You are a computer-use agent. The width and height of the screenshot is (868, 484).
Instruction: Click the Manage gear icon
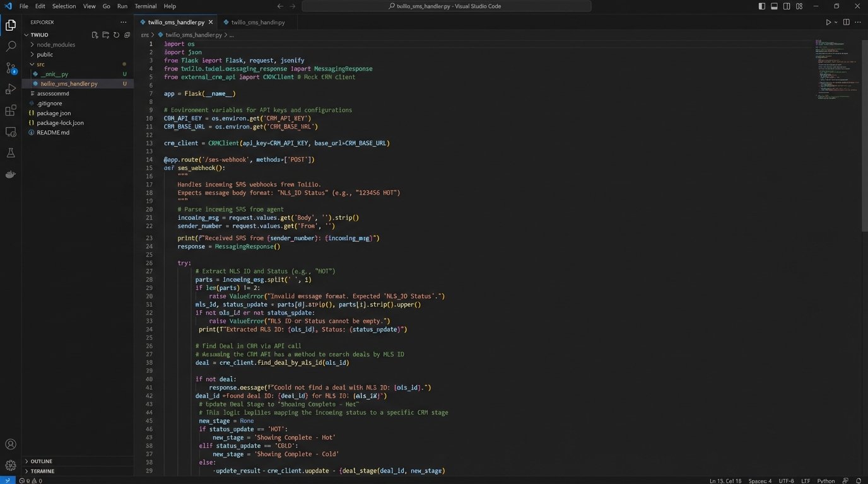(11, 465)
